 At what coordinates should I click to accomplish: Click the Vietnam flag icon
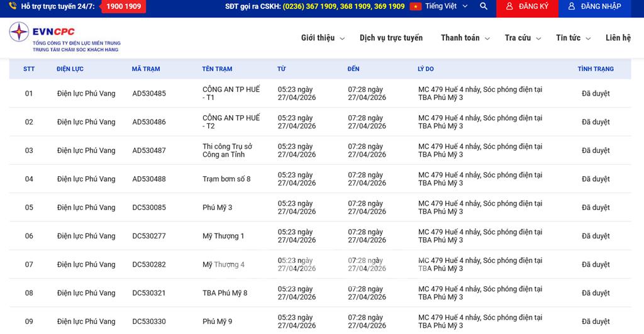click(x=415, y=6)
